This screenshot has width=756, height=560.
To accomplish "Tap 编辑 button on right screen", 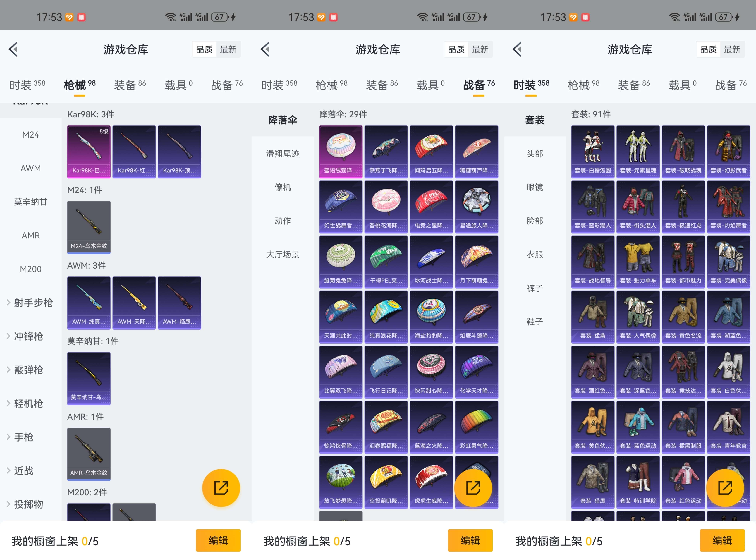I will coord(722,540).
